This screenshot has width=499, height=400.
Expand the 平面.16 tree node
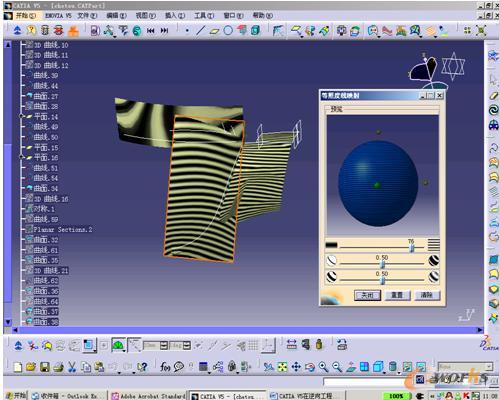22,157
